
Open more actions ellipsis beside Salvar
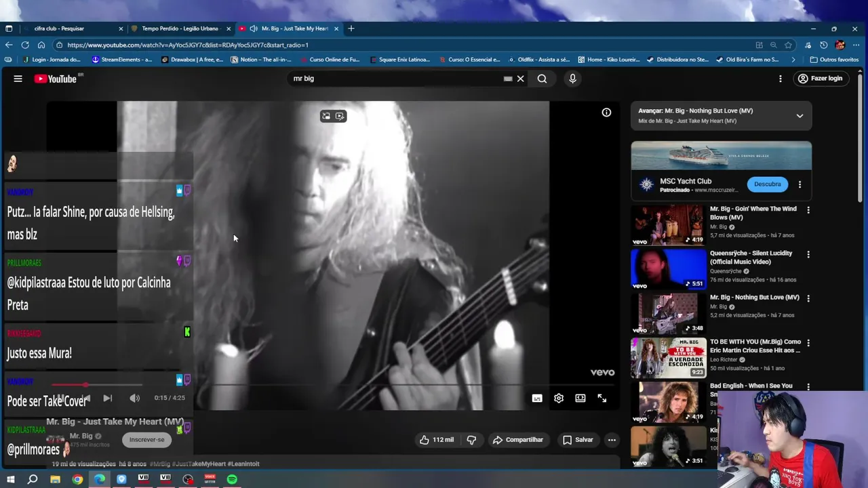tap(612, 440)
